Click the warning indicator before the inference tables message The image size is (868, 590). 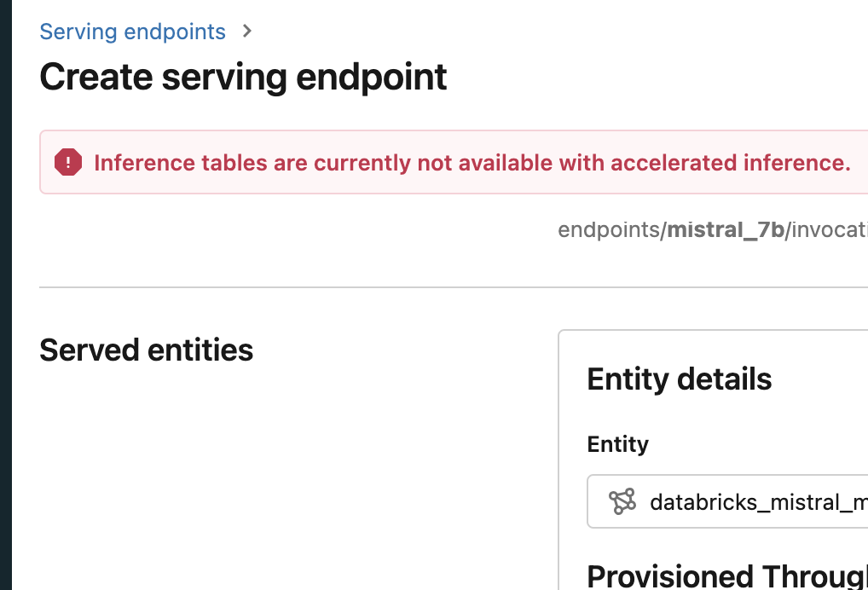(x=67, y=162)
